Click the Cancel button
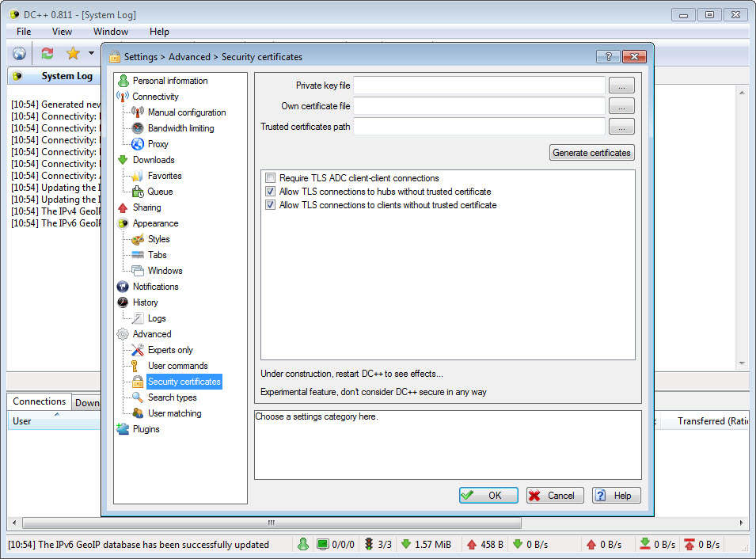Image resolution: width=756 pixels, height=559 pixels. coord(555,496)
